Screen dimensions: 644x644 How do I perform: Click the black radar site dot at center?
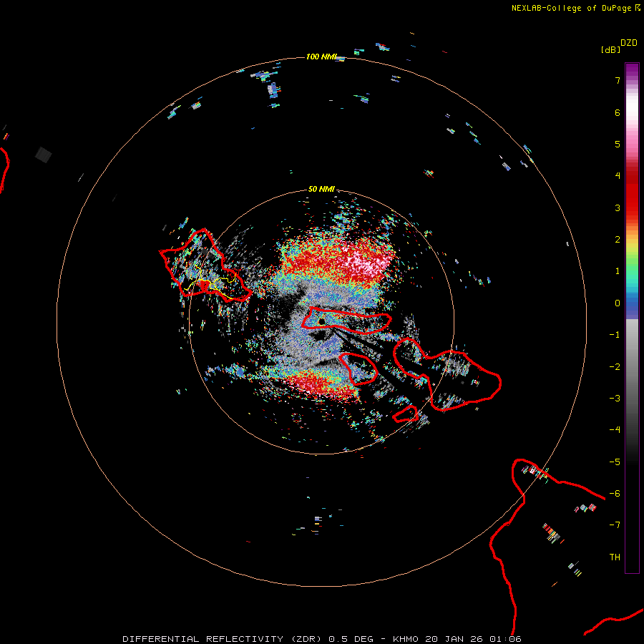pos(321,321)
